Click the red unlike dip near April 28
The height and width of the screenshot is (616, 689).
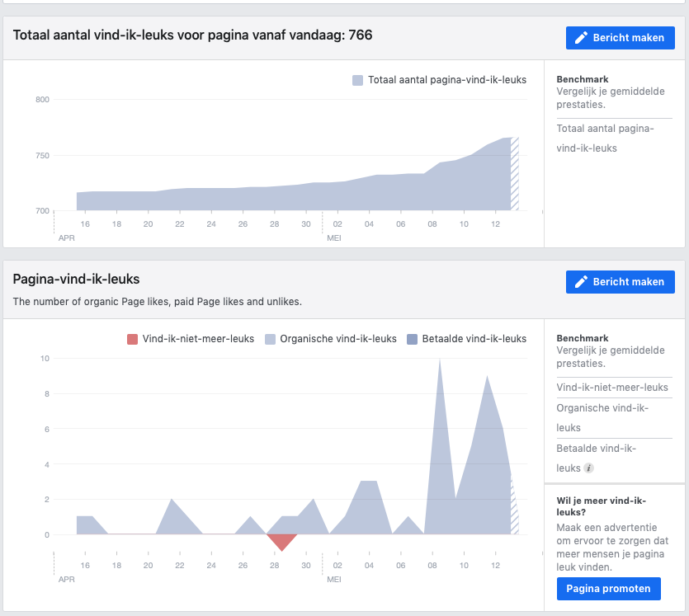point(281,542)
